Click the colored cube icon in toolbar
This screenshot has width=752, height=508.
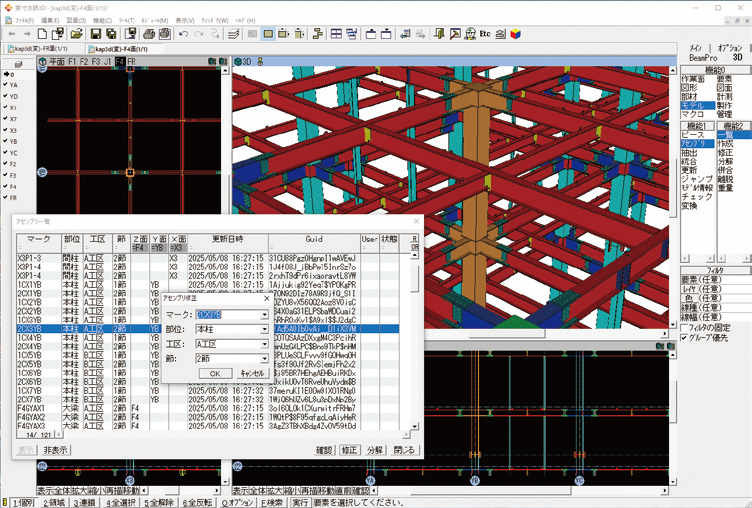tap(515, 34)
